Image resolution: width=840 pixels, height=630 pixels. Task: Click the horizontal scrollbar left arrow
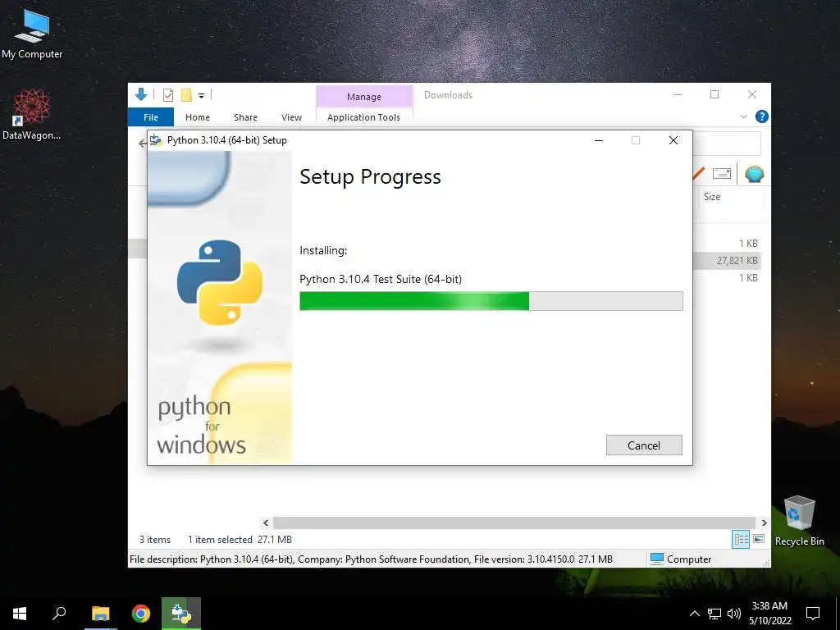(x=266, y=523)
